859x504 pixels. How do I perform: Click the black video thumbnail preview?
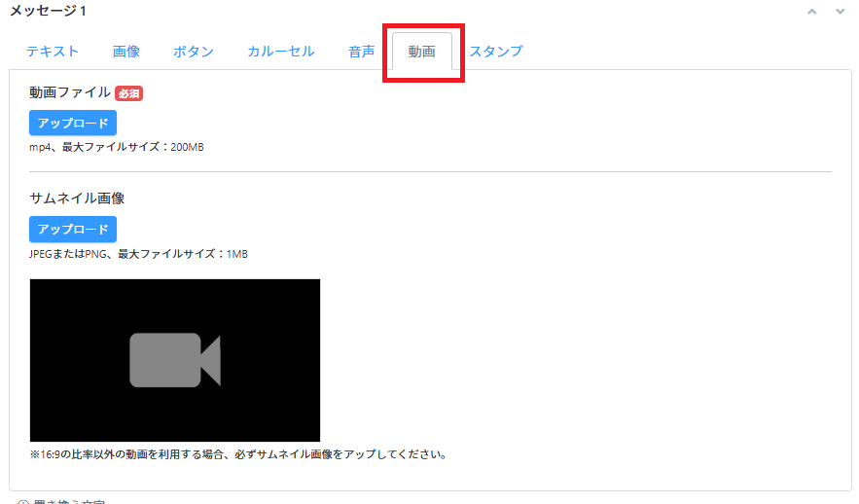pos(175,360)
